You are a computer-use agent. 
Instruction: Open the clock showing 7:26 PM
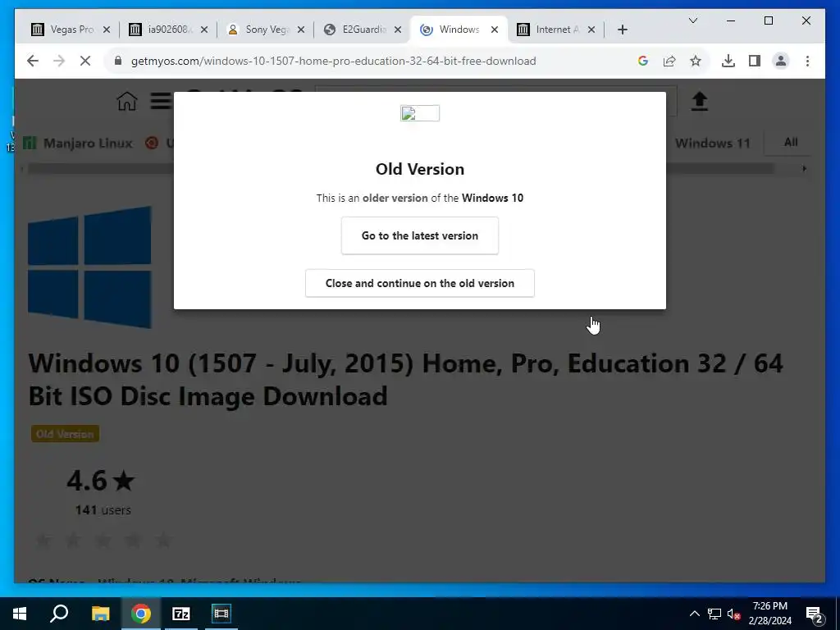pyautogui.click(x=769, y=614)
